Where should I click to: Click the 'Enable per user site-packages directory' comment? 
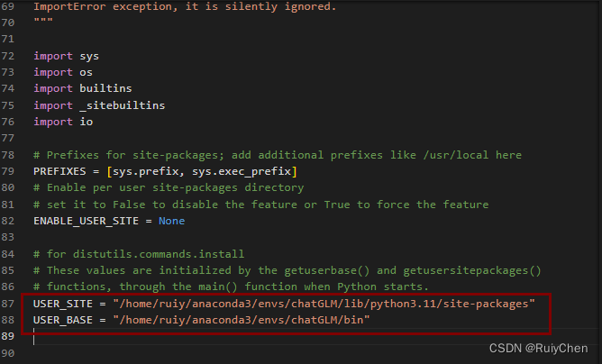(169, 187)
